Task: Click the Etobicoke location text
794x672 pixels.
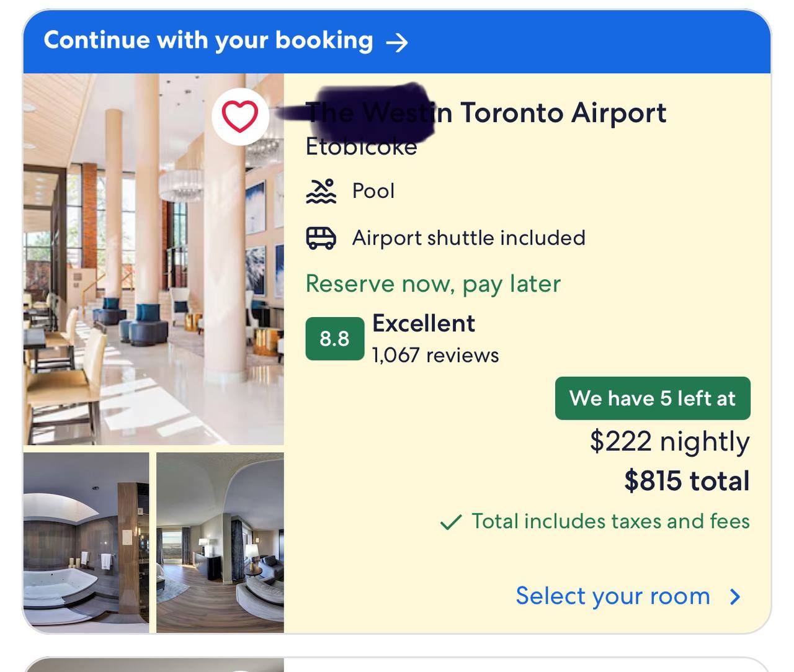Action: (x=362, y=148)
